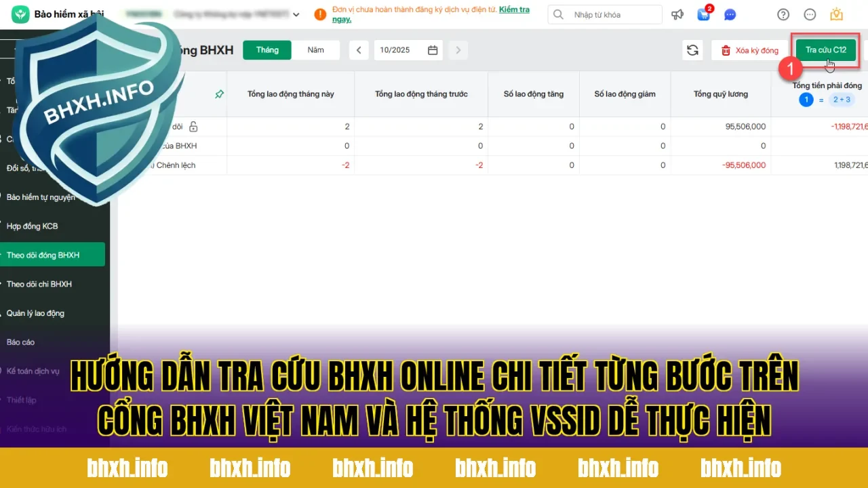Image resolution: width=868 pixels, height=488 pixels.
Task: Click the Xóa kỳ đóng button
Action: click(749, 50)
